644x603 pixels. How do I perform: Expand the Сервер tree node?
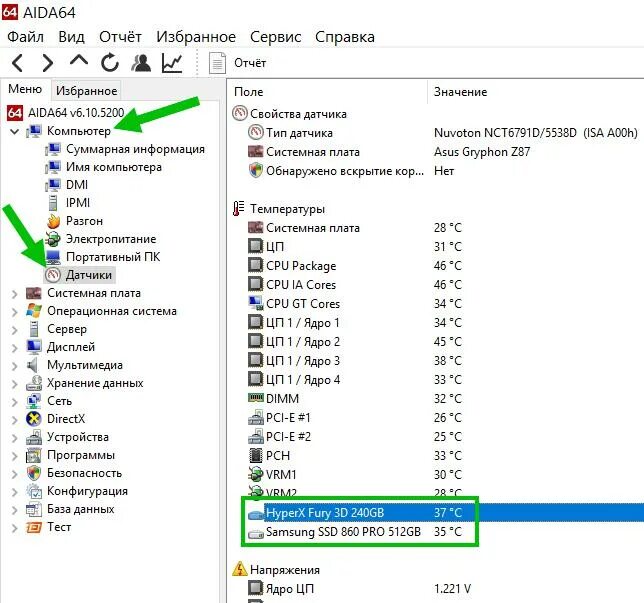(15, 330)
